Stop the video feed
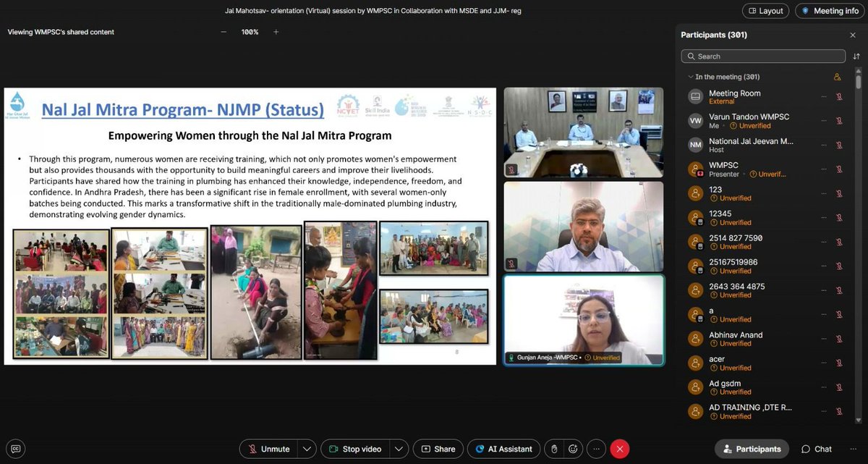This screenshot has height=464, width=868. click(x=356, y=449)
